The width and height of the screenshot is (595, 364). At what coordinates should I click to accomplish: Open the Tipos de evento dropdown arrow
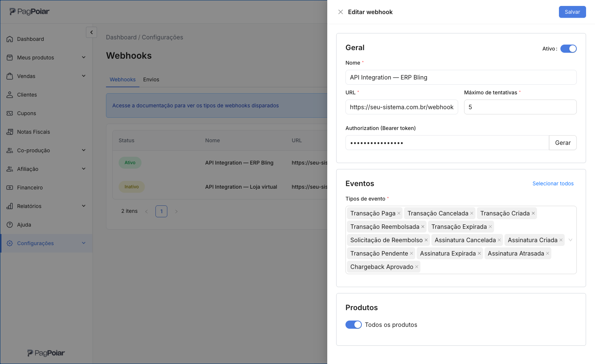point(570,240)
